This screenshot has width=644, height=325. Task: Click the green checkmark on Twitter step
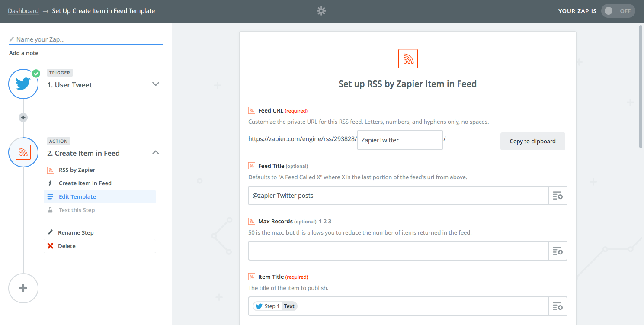tap(36, 74)
